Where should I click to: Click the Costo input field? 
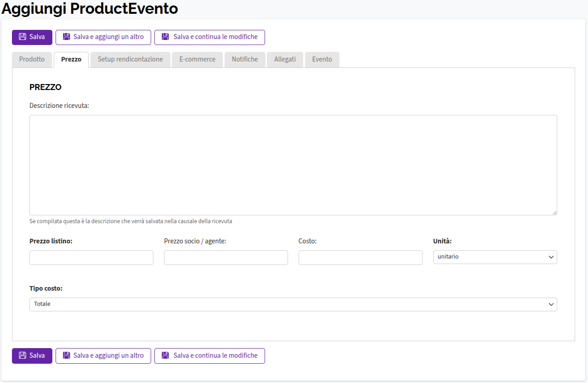tap(361, 258)
